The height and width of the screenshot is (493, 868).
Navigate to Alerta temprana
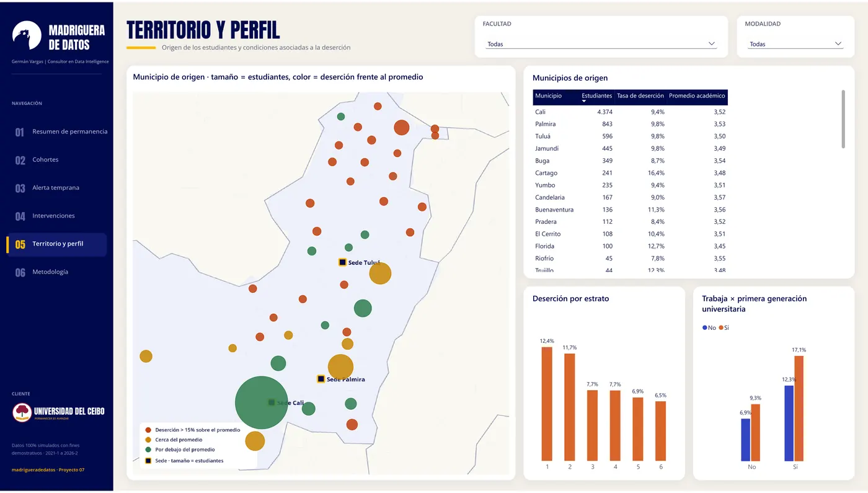pyautogui.click(x=57, y=188)
